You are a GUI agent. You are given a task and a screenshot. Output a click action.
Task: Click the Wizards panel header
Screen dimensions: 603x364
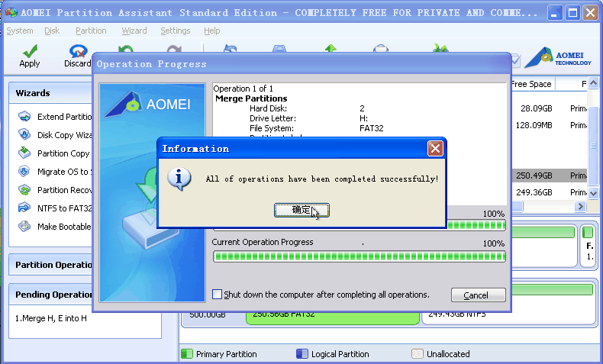click(50, 93)
